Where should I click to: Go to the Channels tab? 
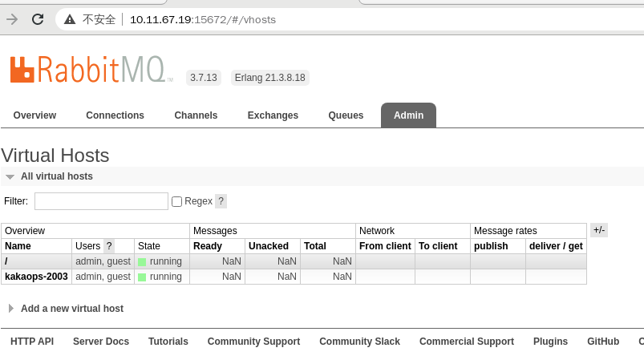(x=196, y=115)
